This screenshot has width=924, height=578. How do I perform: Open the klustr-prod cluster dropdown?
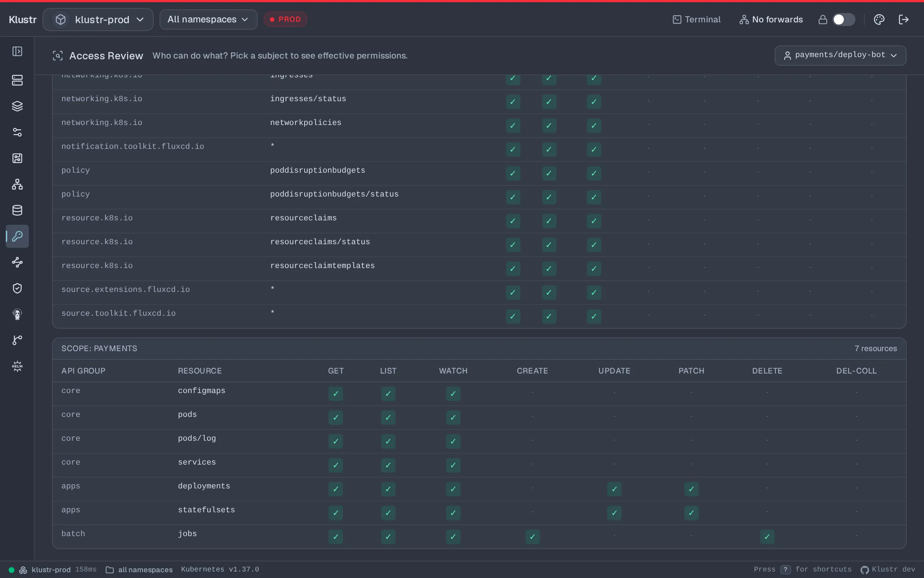coord(98,20)
